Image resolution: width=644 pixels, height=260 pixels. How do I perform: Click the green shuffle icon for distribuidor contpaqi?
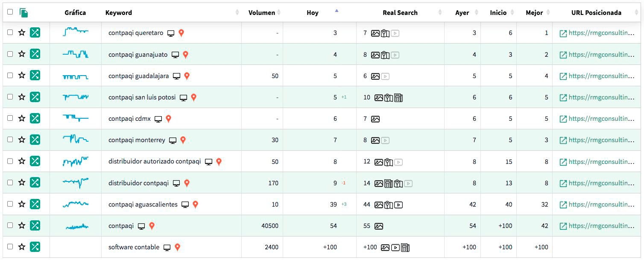pyautogui.click(x=35, y=183)
